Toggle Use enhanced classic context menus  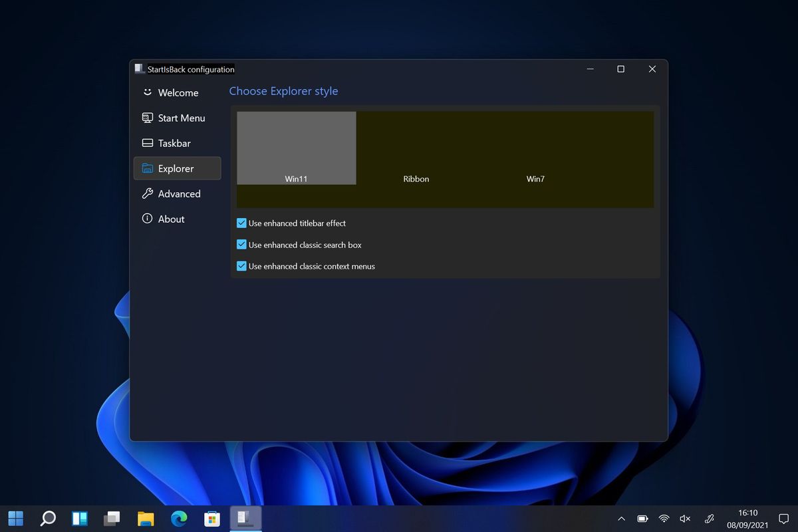coord(241,265)
